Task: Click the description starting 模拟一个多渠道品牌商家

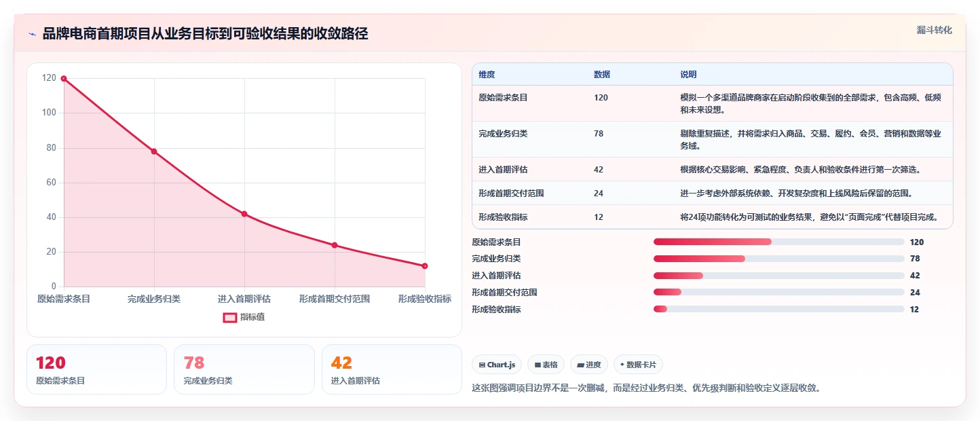Action: pyautogui.click(x=810, y=104)
